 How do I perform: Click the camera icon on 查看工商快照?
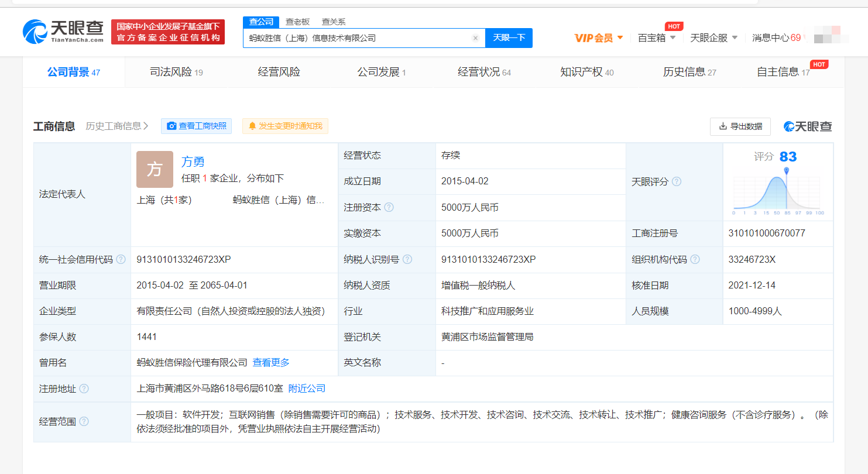171,126
